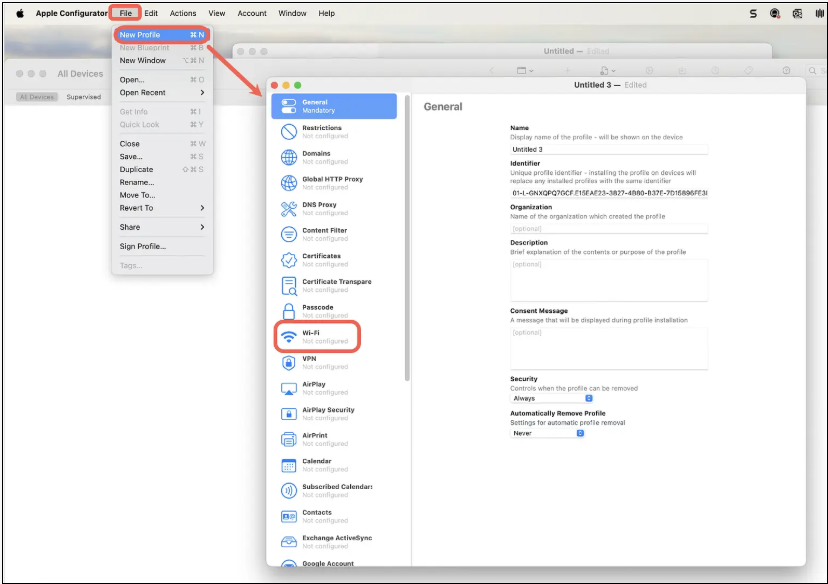The width and height of the screenshot is (828, 584).
Task: Select the General payload toggle icon
Action: pyautogui.click(x=288, y=106)
